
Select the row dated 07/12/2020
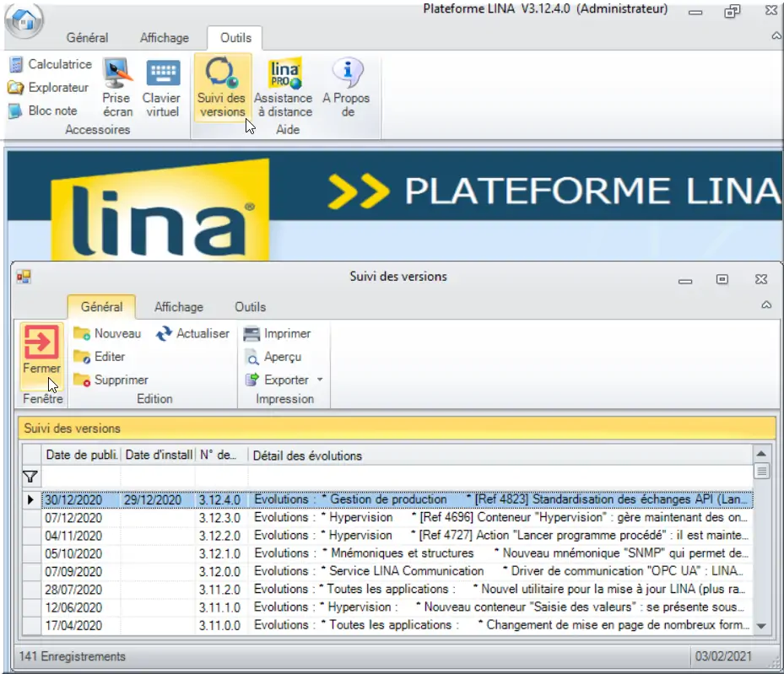[397, 518]
